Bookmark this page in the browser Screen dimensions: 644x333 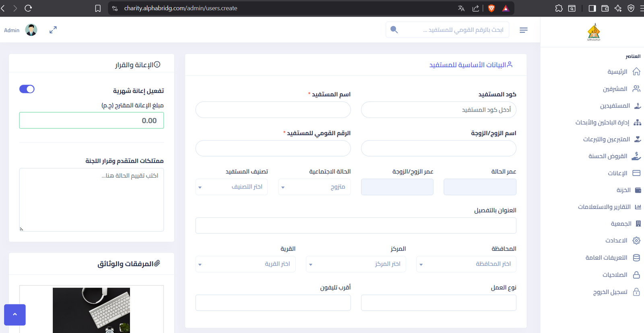click(x=98, y=8)
